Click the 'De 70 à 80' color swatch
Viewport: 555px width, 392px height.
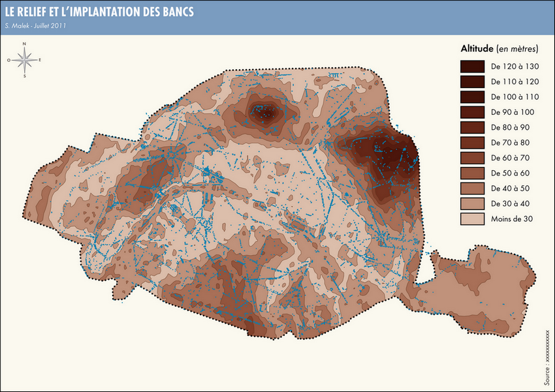pos(472,142)
